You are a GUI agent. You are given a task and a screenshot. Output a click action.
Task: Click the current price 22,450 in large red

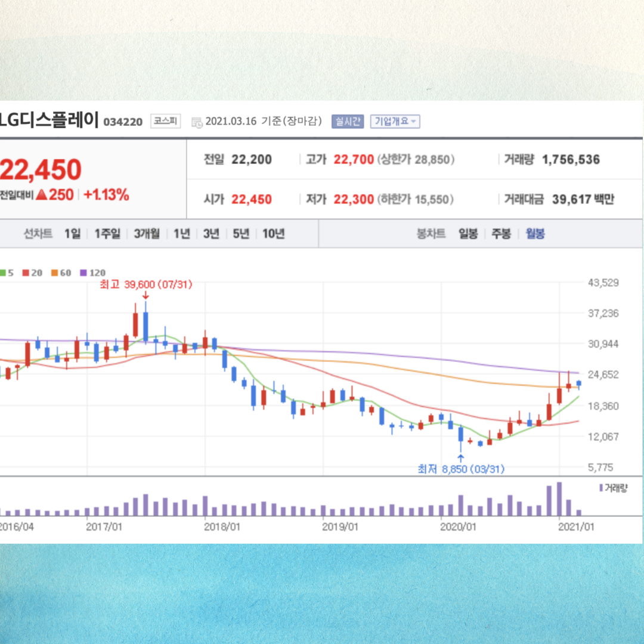click(x=41, y=169)
